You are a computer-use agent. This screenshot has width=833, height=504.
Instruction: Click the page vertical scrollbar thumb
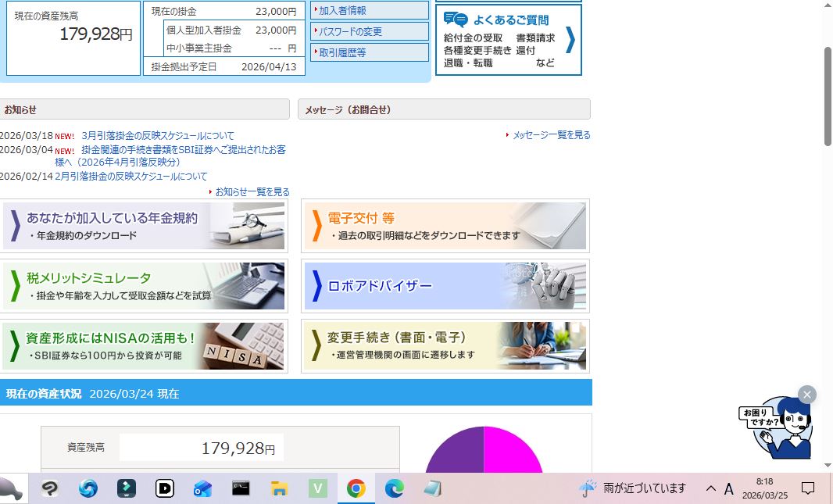[828, 95]
